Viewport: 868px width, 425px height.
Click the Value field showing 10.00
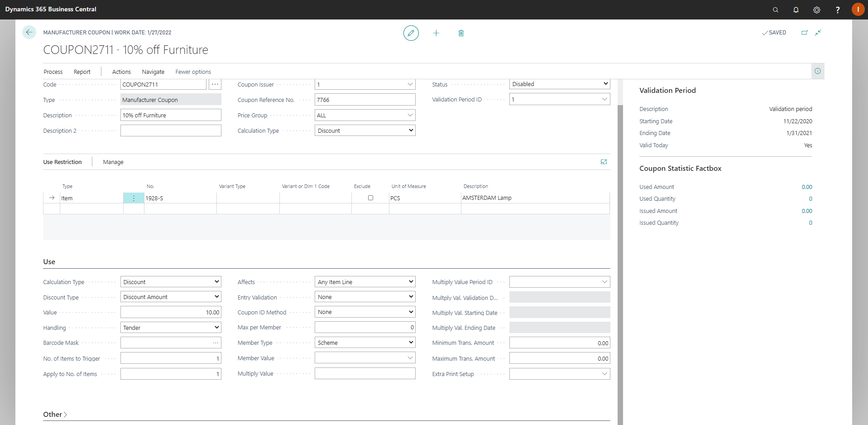[171, 312]
